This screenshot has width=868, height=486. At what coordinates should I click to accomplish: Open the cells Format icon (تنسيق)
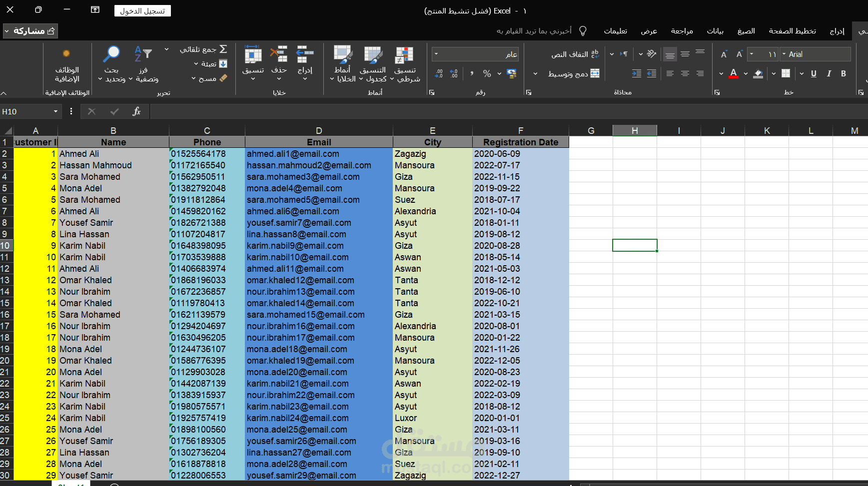click(x=253, y=54)
